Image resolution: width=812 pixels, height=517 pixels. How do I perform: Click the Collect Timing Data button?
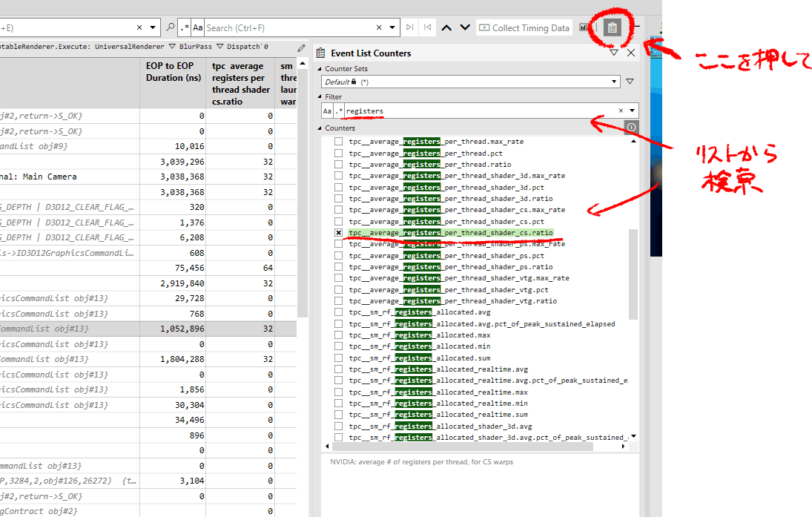tap(524, 28)
